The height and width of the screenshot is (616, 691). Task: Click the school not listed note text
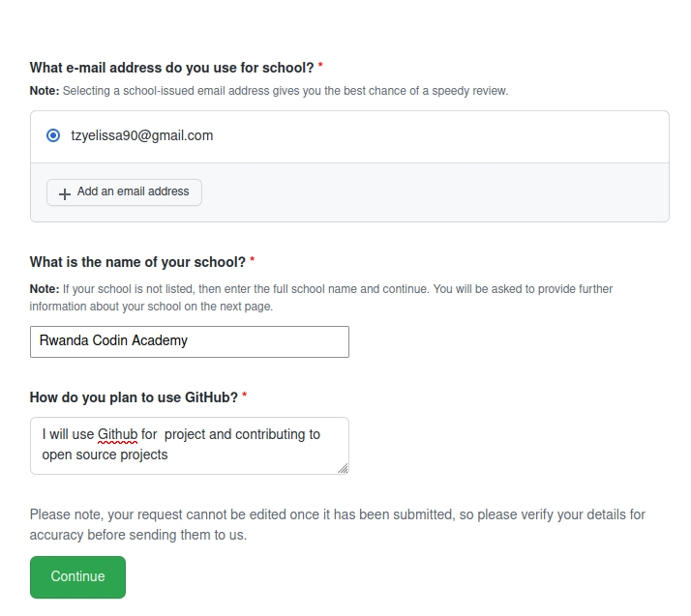pos(321,298)
